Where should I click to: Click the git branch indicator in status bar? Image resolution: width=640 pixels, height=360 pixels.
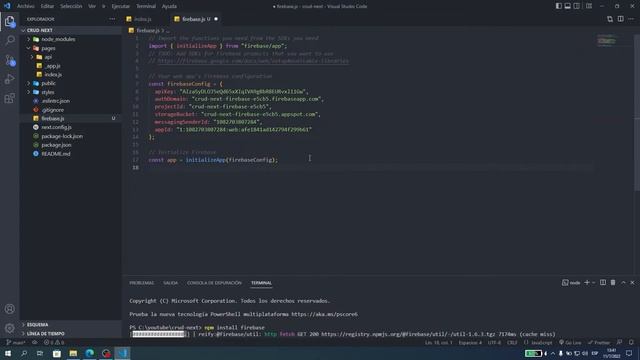(x=16, y=342)
